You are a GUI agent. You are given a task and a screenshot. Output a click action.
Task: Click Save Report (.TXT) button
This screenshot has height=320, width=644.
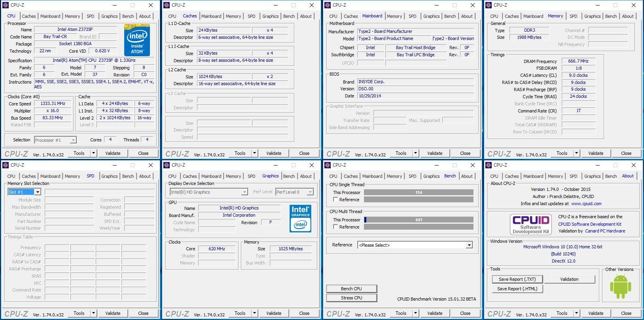pyautogui.click(x=517, y=279)
